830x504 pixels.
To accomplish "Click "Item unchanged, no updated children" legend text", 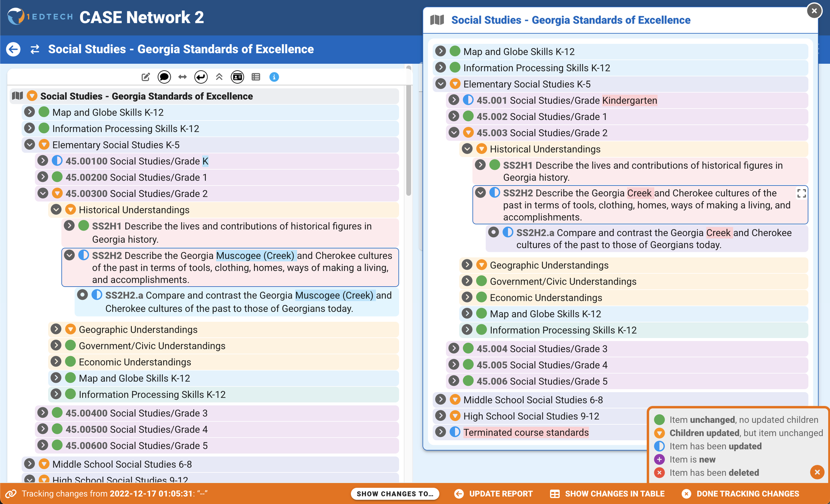I will point(744,419).
